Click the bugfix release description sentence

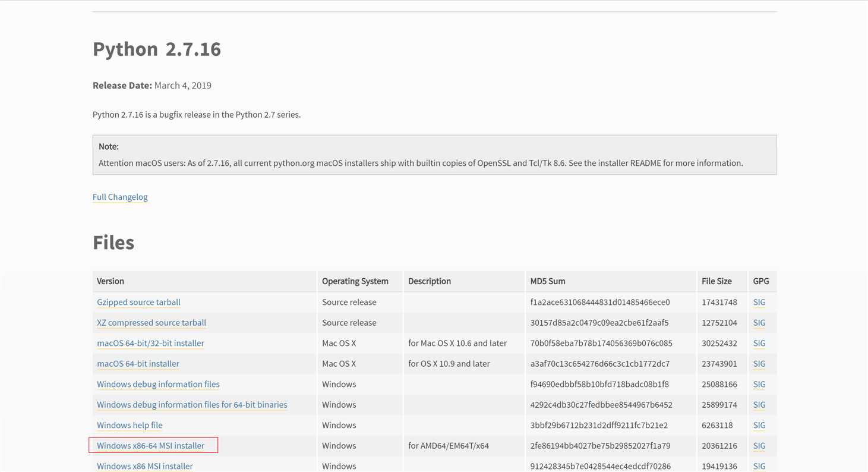[197, 115]
